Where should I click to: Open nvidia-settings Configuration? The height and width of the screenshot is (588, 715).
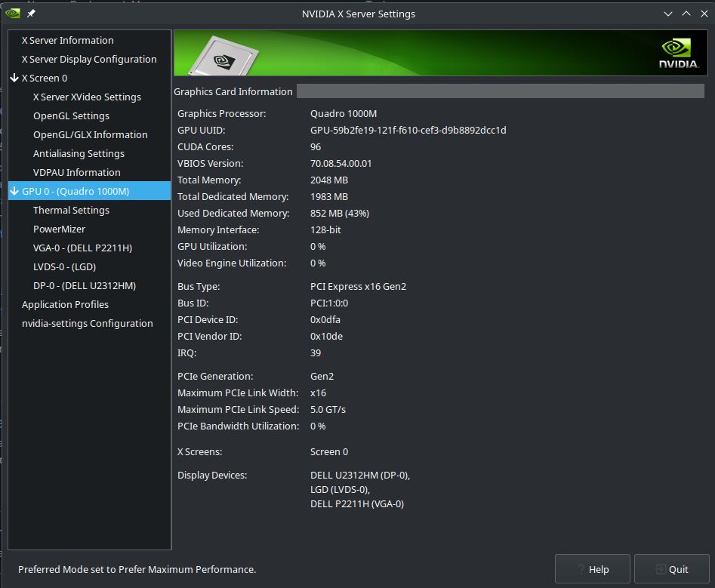point(87,324)
